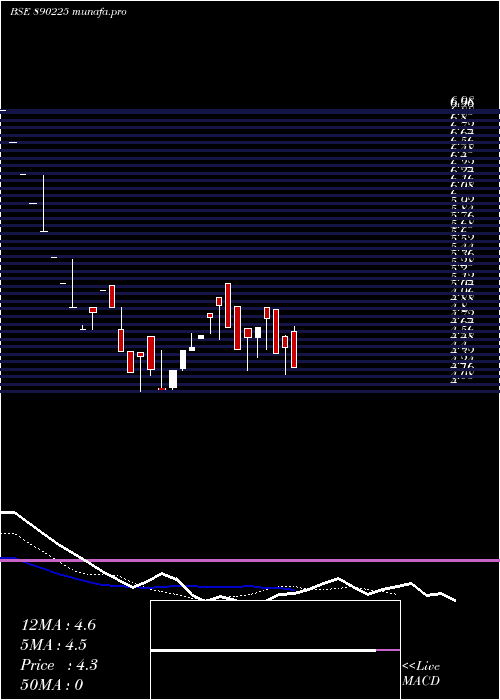
Task: Click the "BSE 890225 munafa.pro" chart title
Action: (x=68, y=12)
